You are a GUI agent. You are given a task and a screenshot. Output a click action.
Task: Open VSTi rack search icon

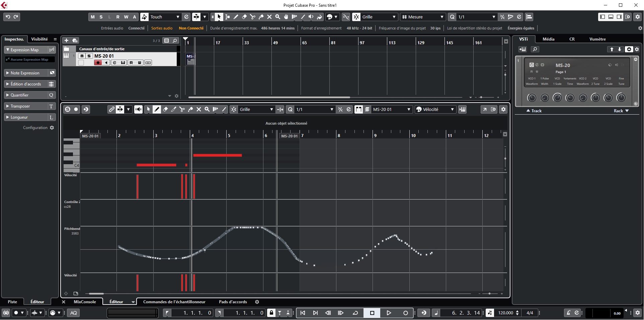point(535,49)
